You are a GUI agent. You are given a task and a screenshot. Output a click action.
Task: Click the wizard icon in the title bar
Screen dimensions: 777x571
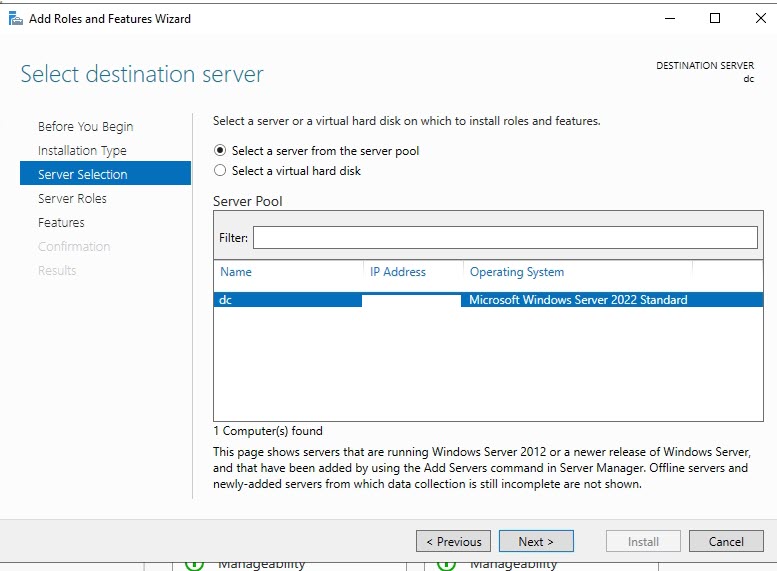(x=15, y=18)
